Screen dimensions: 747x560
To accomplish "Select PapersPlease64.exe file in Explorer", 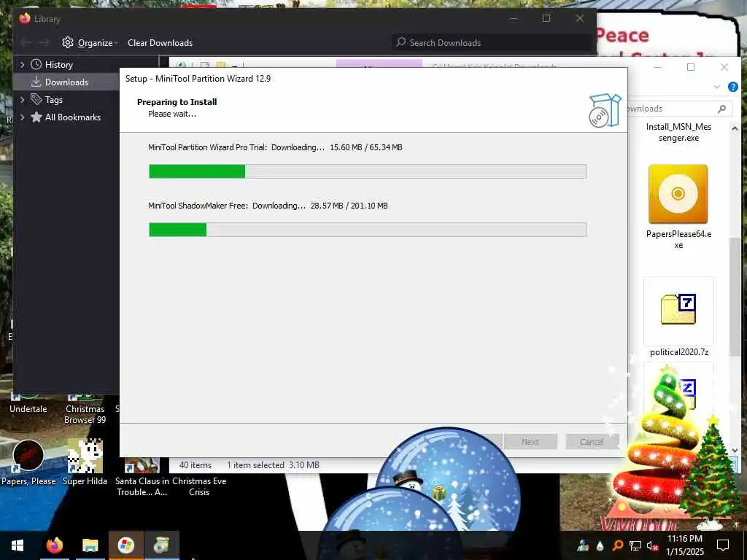I will point(678,206).
